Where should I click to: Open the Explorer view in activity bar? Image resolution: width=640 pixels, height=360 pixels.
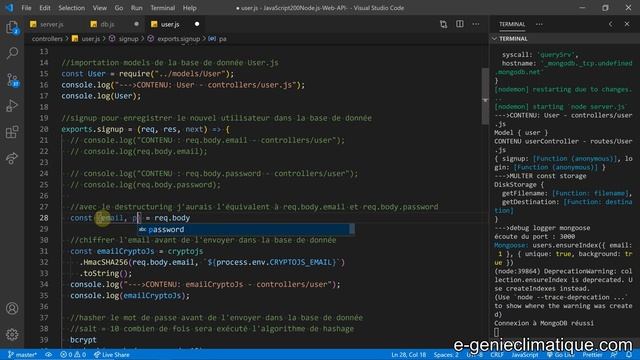tap(12, 28)
